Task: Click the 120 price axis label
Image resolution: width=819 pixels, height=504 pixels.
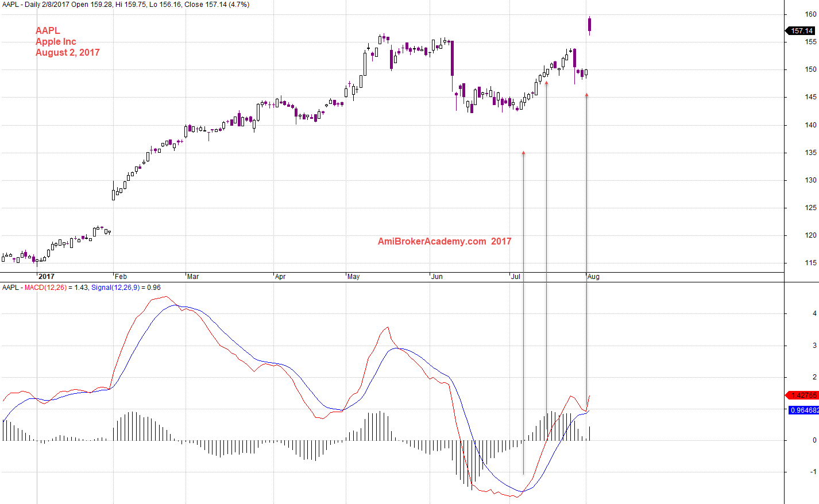Action: coord(810,235)
